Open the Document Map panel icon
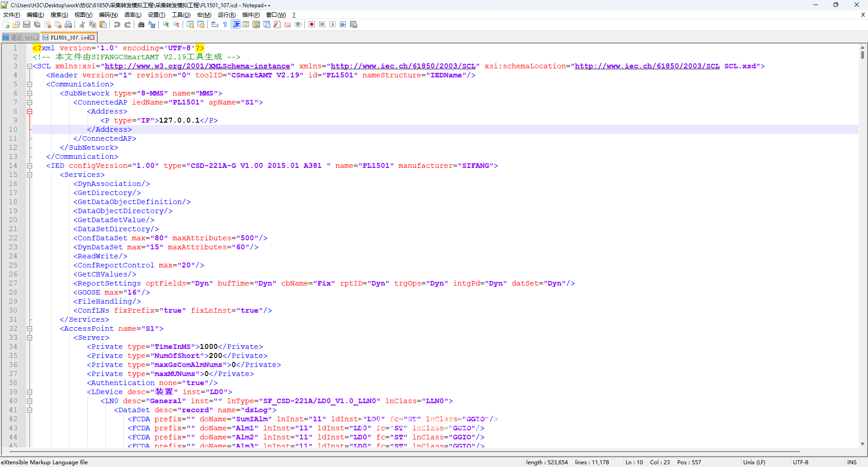The height and width of the screenshot is (467, 868). coord(256,24)
